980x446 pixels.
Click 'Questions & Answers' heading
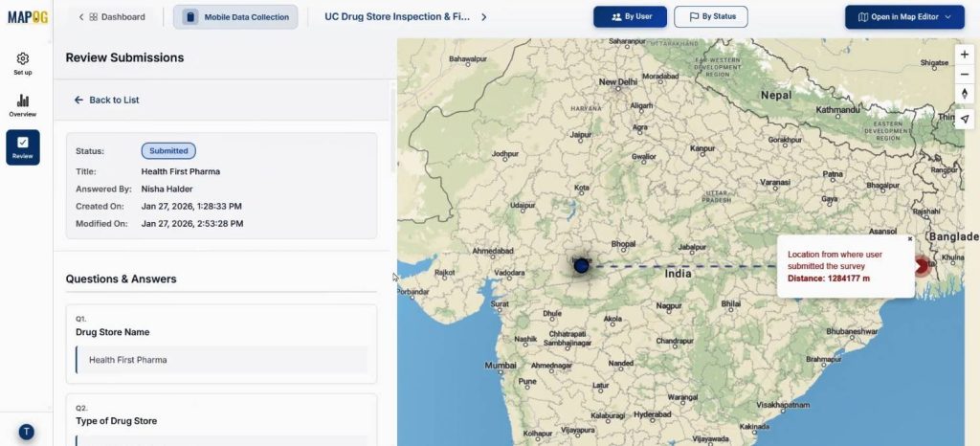122,279
